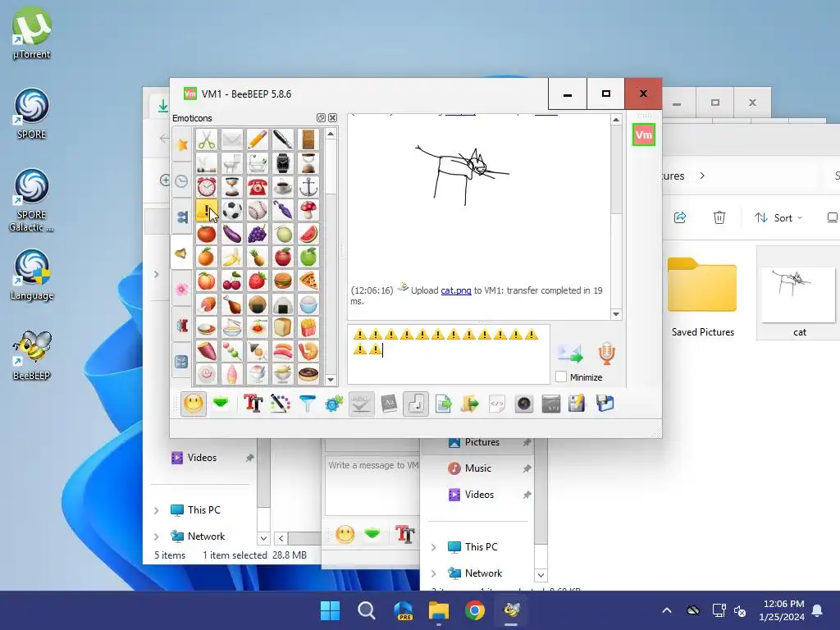
Task: Click the chat history scroll down arrow
Action: click(616, 314)
